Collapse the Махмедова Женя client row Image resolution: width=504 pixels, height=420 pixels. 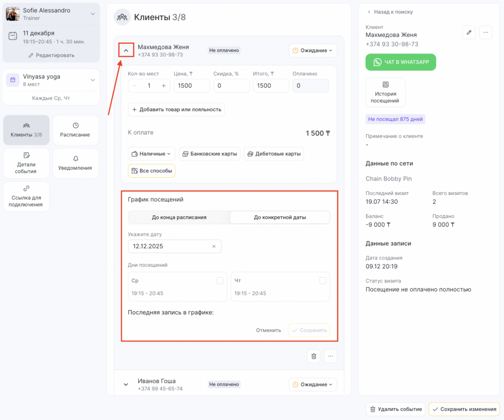click(126, 50)
